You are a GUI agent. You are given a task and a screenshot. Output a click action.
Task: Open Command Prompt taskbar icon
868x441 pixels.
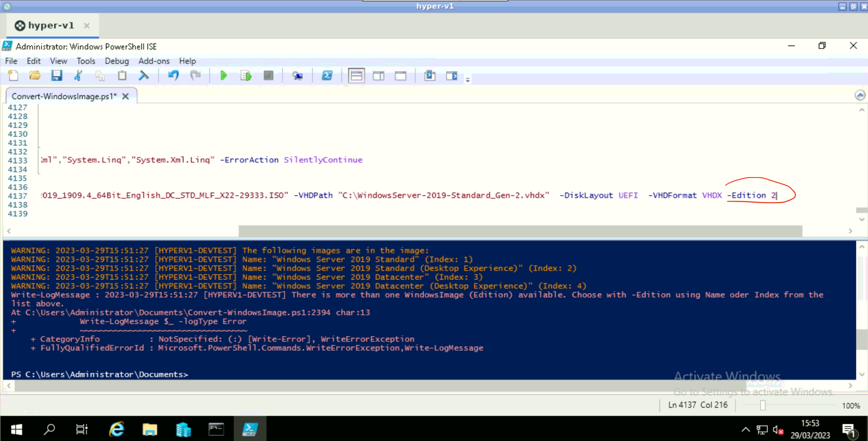[x=216, y=429]
